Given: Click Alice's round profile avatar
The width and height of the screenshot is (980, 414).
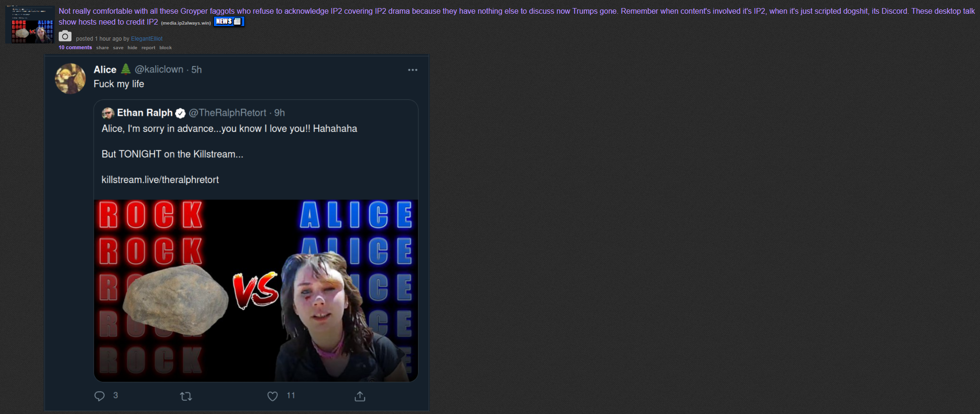Looking at the screenshot, I should [x=71, y=79].
